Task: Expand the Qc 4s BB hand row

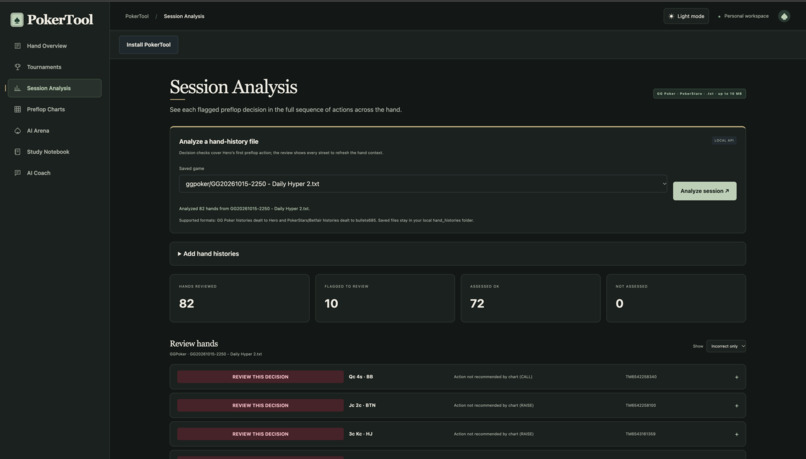Action: click(x=736, y=377)
